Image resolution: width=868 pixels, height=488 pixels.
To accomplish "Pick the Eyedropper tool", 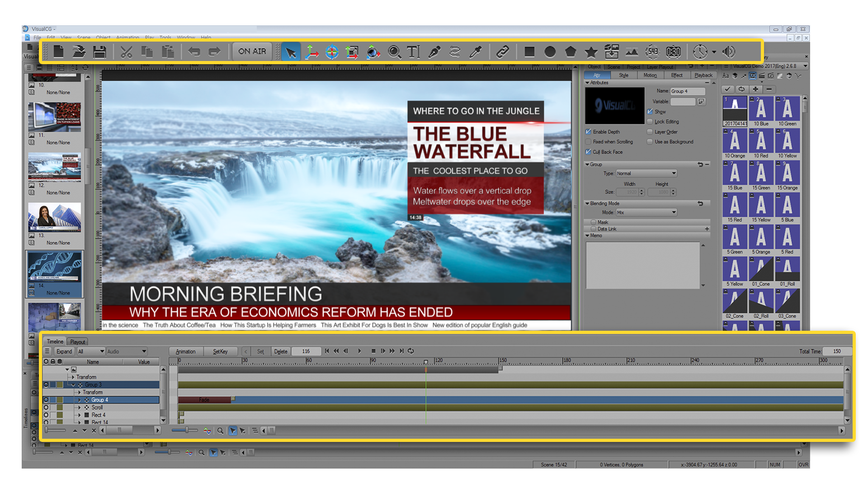I will (476, 52).
